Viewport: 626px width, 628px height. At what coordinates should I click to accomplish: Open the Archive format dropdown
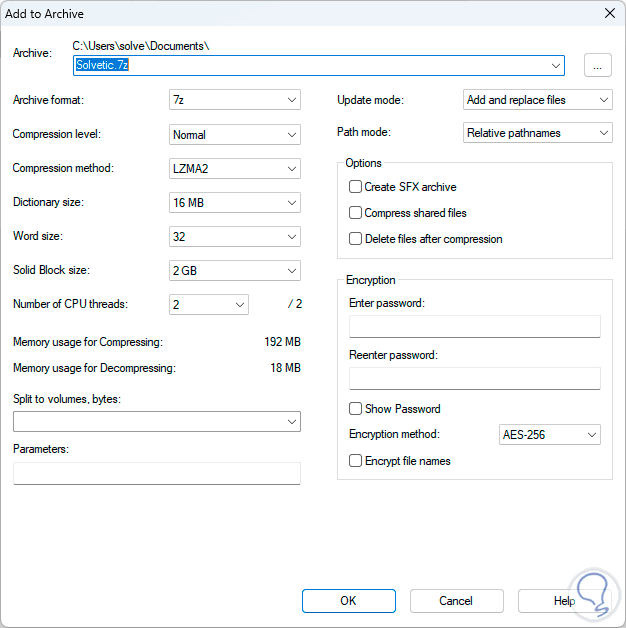coord(235,100)
